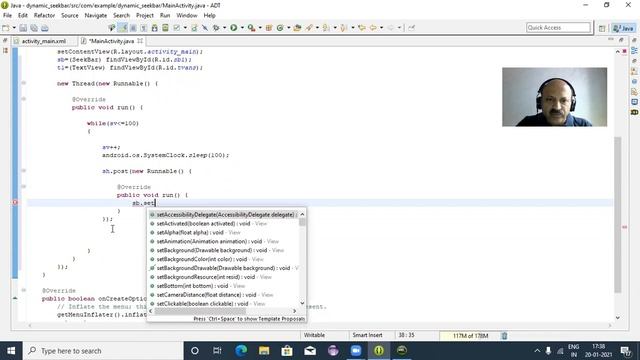Click the error marker beside sb.set line
This screenshot has width=640, height=360.
[x=15, y=202]
